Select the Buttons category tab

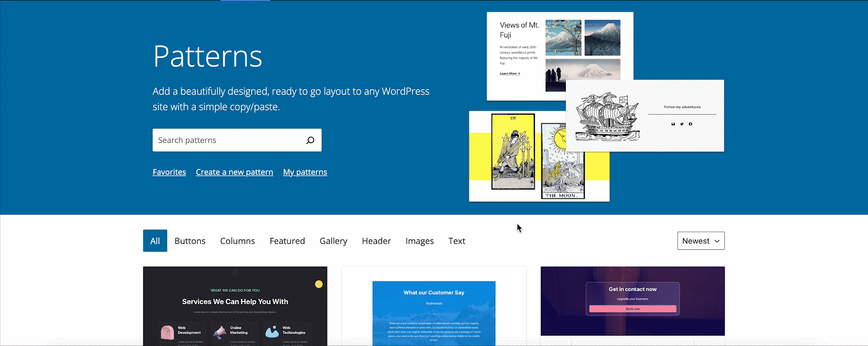190,241
